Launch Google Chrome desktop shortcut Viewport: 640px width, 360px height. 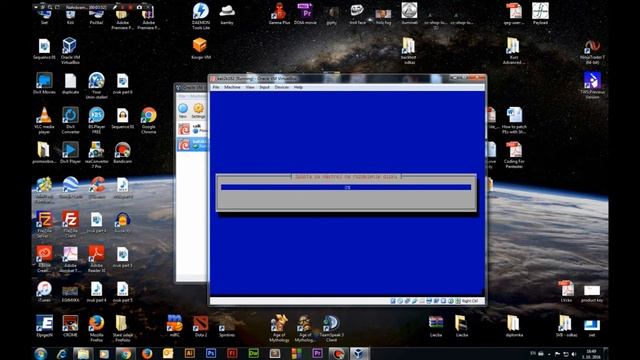149,120
